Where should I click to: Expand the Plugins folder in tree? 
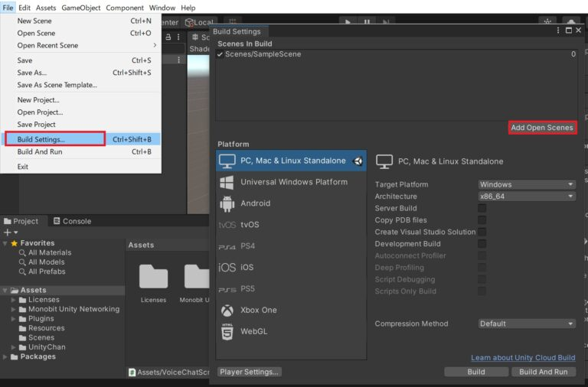click(14, 319)
